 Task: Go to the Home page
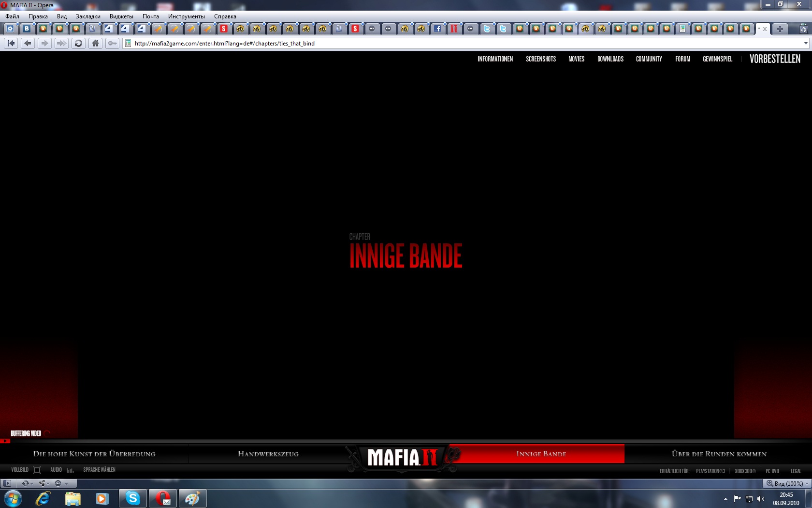[x=96, y=44]
